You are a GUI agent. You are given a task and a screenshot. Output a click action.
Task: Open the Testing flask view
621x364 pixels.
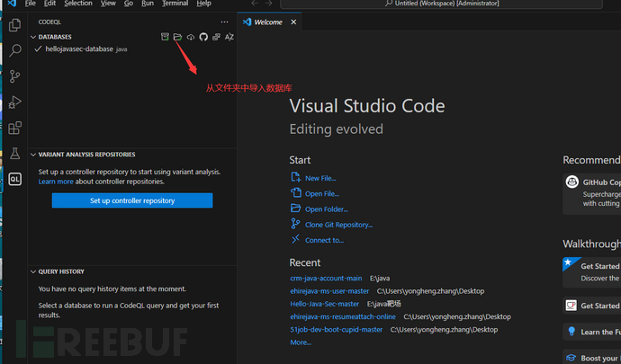14,154
